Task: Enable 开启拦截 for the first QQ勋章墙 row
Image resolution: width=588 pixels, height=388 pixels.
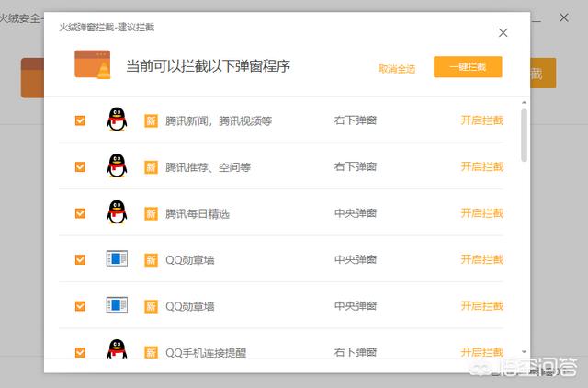Action: point(481,259)
